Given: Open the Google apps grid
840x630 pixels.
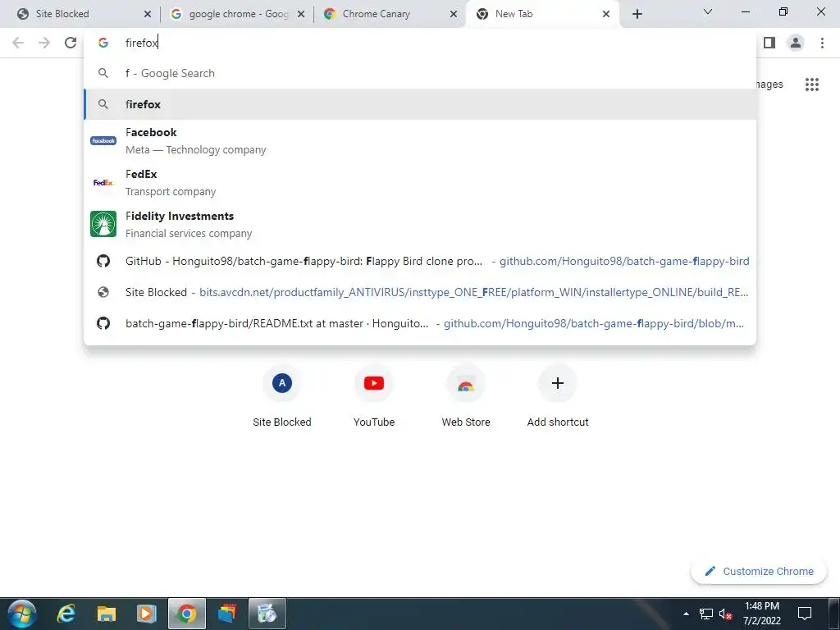Looking at the screenshot, I should click(811, 84).
